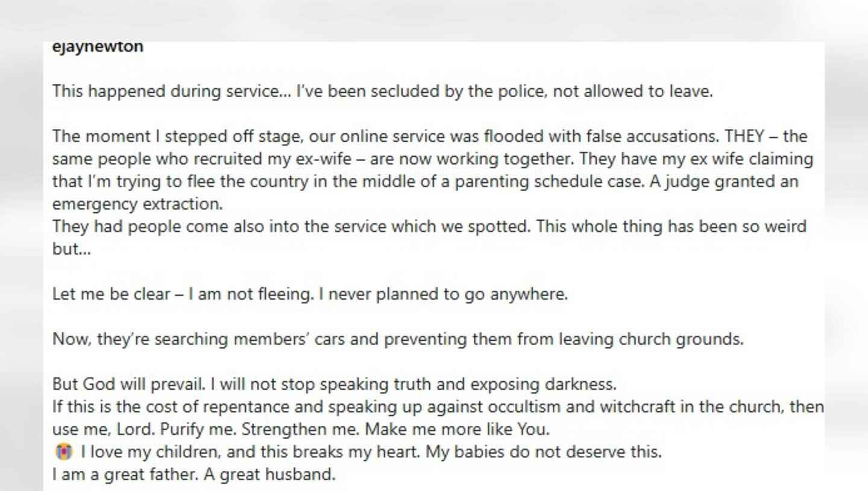The height and width of the screenshot is (491, 868).
Task: Click 'My babies do not deserve this.'
Action: tap(544, 452)
